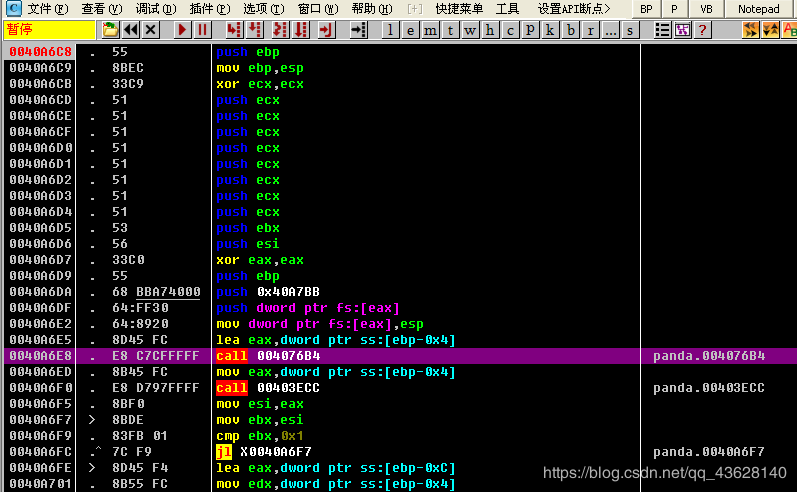Viewport: 797px width, 492px height.
Task: Select the highlighted call 004076B4 line
Action: pyautogui.click(x=400, y=356)
